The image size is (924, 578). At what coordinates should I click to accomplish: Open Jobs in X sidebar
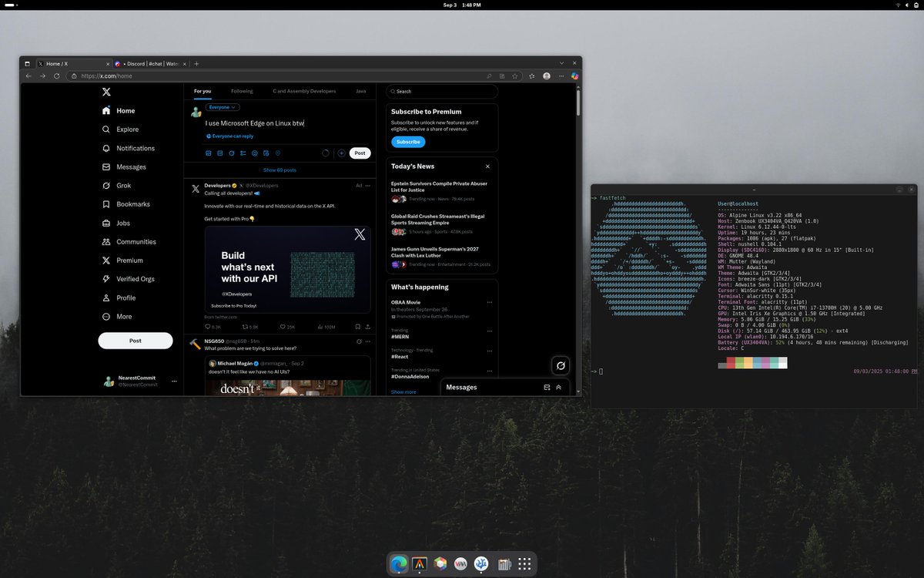[115, 223]
